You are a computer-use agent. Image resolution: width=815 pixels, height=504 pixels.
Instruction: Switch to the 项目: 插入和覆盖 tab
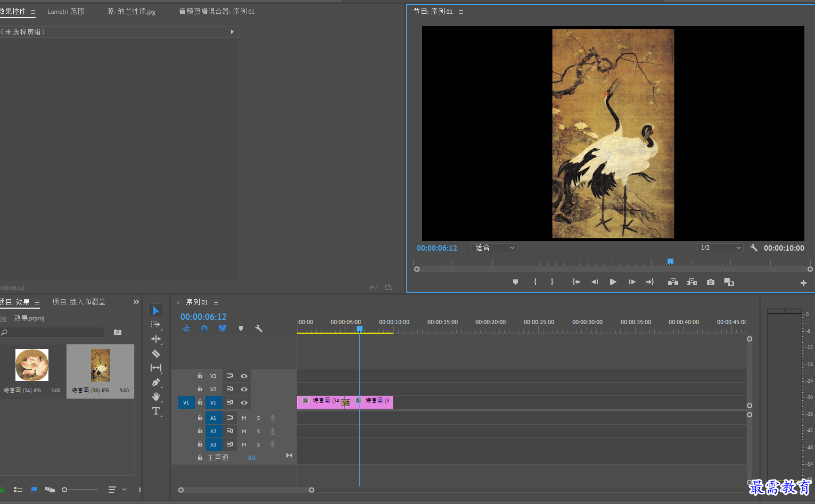79,302
